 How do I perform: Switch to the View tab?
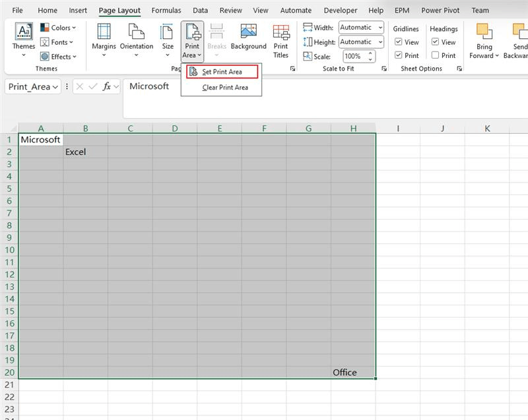[261, 11]
